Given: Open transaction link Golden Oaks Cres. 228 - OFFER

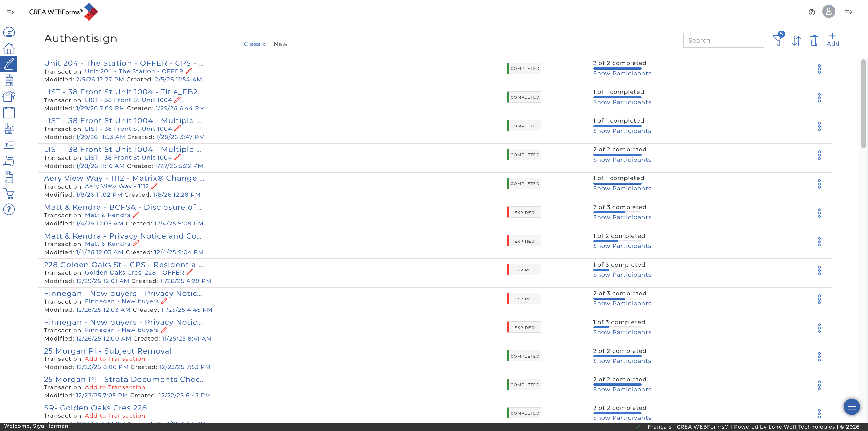Looking at the screenshot, I should (134, 272).
